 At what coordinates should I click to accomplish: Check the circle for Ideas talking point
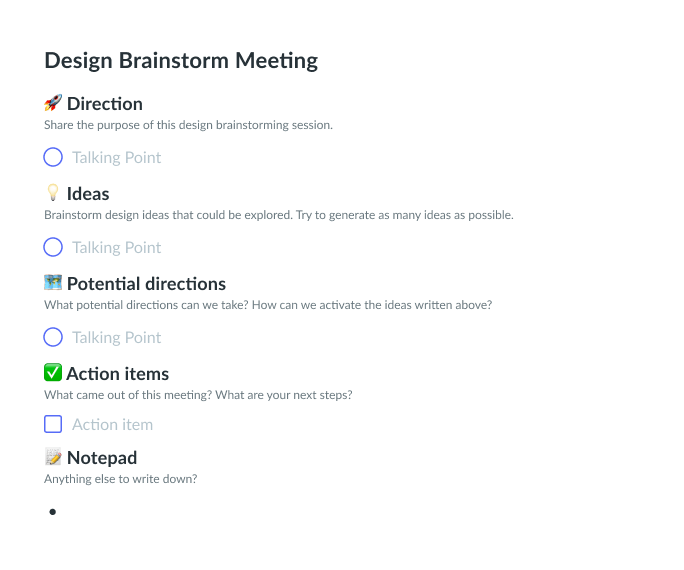click(x=53, y=247)
